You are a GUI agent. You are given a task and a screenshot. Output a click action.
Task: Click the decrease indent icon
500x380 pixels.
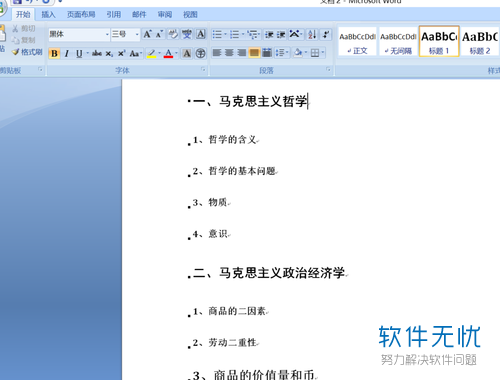click(269, 34)
